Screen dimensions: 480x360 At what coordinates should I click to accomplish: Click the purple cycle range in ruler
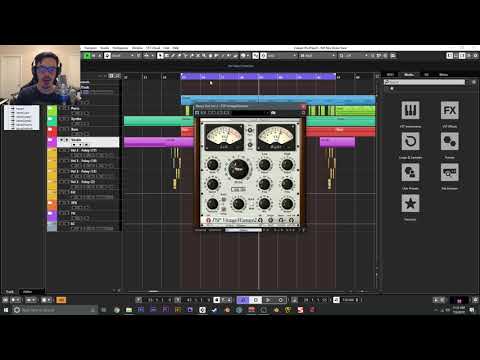pos(258,77)
